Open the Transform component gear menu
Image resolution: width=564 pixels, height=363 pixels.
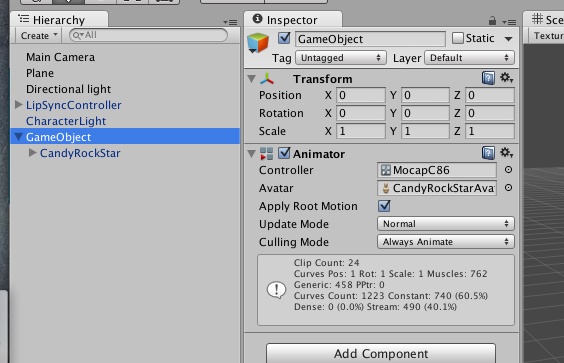506,77
